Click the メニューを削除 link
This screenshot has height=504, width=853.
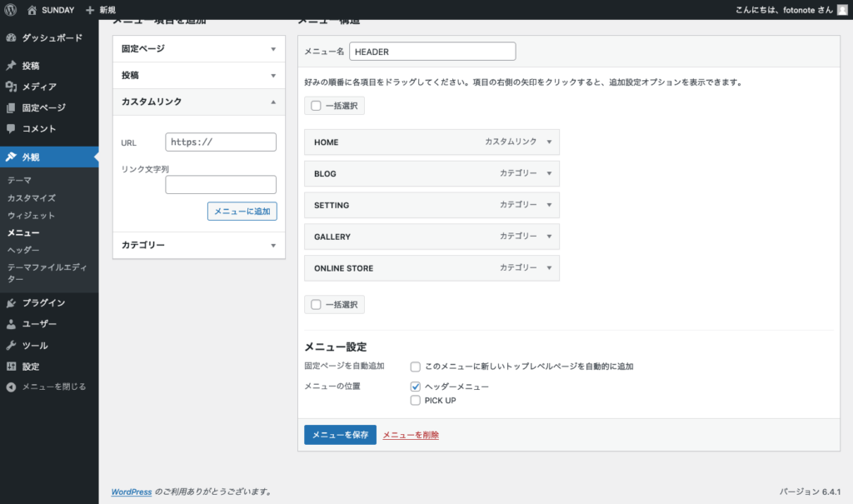pos(410,435)
